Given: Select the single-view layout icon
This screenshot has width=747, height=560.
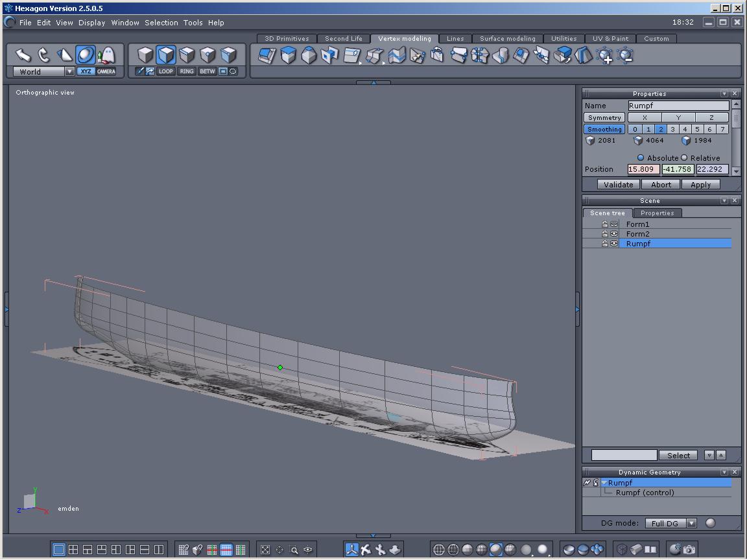Looking at the screenshot, I should click(59, 550).
